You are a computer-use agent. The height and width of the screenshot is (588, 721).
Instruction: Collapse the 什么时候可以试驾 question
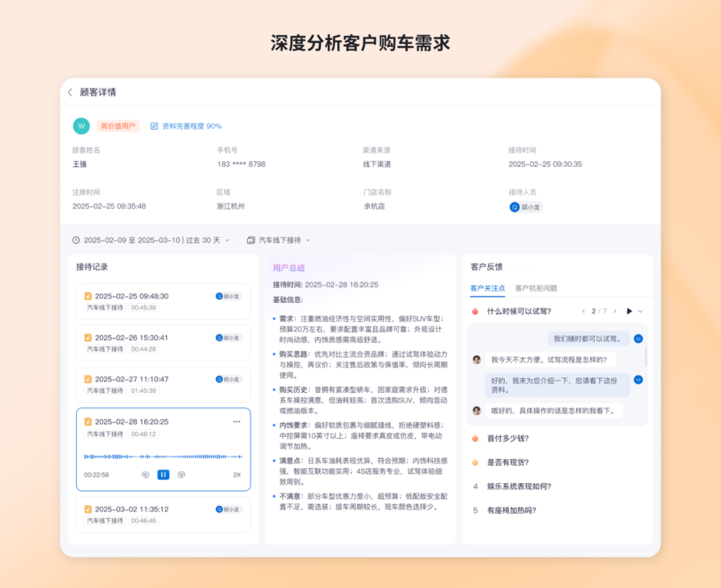click(x=640, y=311)
